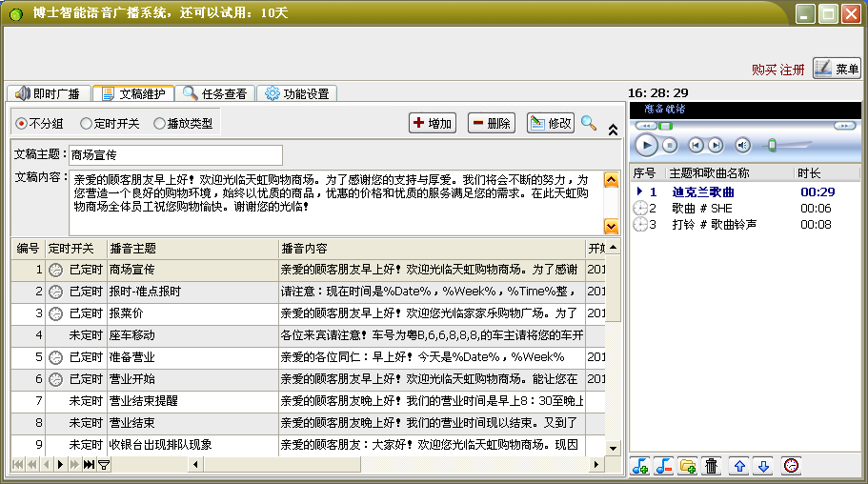Click the 增加 button
Screen dimensions: 868x484
[433, 123]
